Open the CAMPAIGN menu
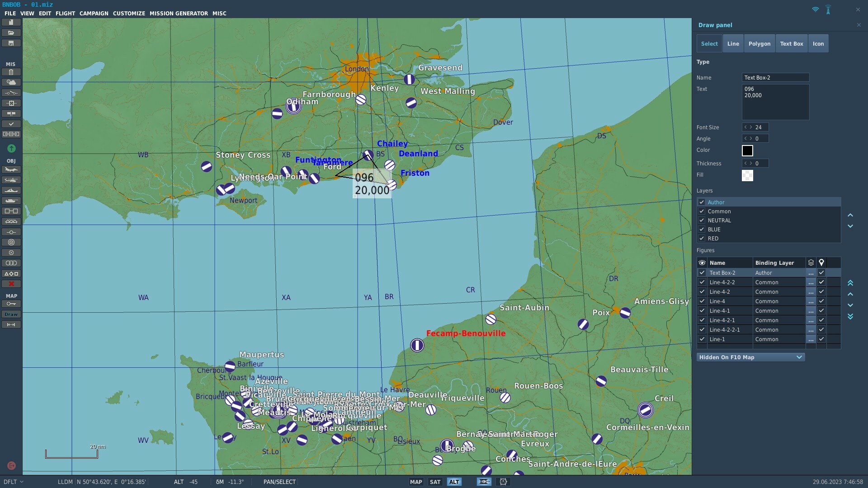The image size is (868, 488). 94,14
